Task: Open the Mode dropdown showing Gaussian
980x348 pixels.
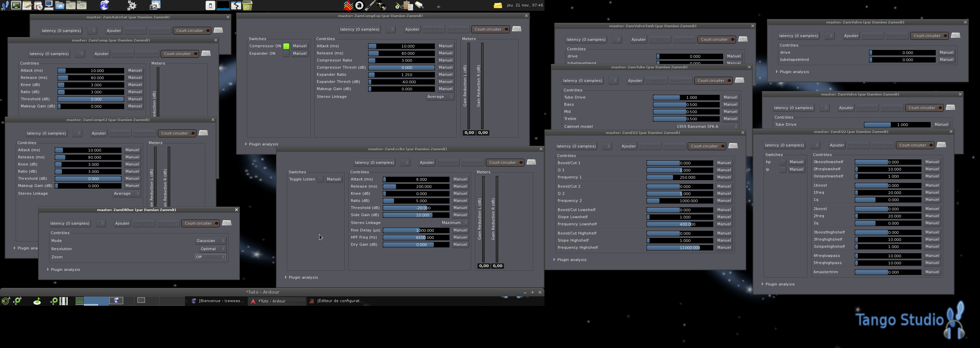Action: point(210,241)
